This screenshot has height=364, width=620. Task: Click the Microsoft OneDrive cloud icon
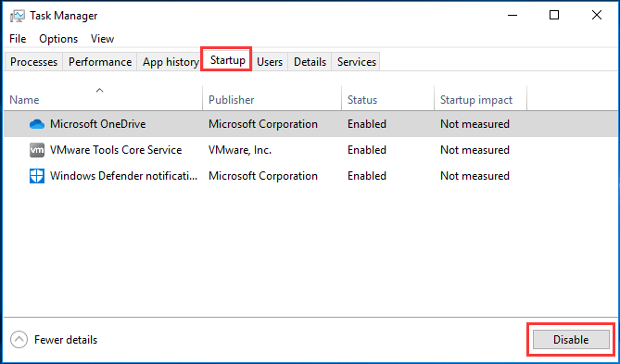37,124
